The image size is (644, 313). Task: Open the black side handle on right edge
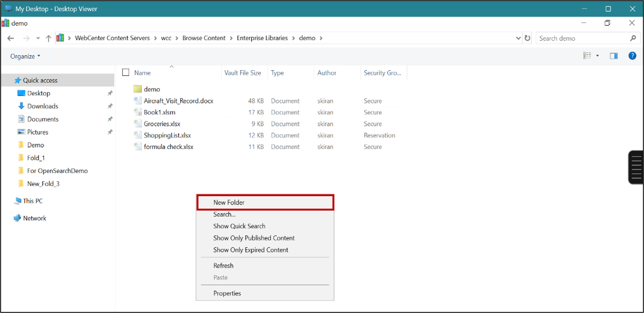[636, 167]
